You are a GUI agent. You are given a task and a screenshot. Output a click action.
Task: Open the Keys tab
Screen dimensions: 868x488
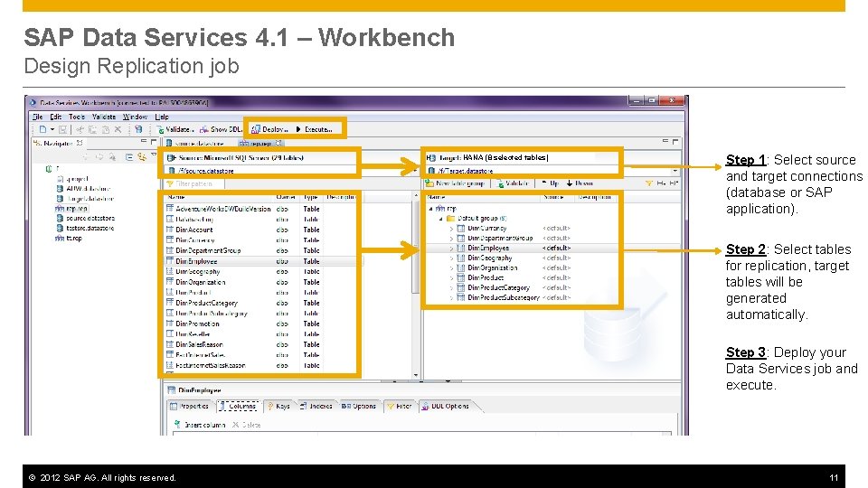click(x=279, y=406)
